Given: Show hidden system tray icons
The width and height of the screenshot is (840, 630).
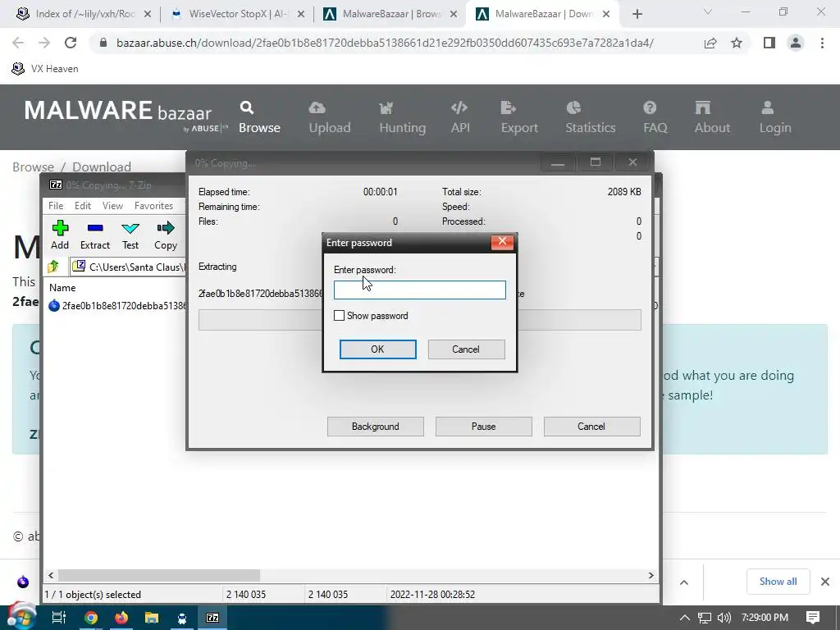Looking at the screenshot, I should (684, 618).
